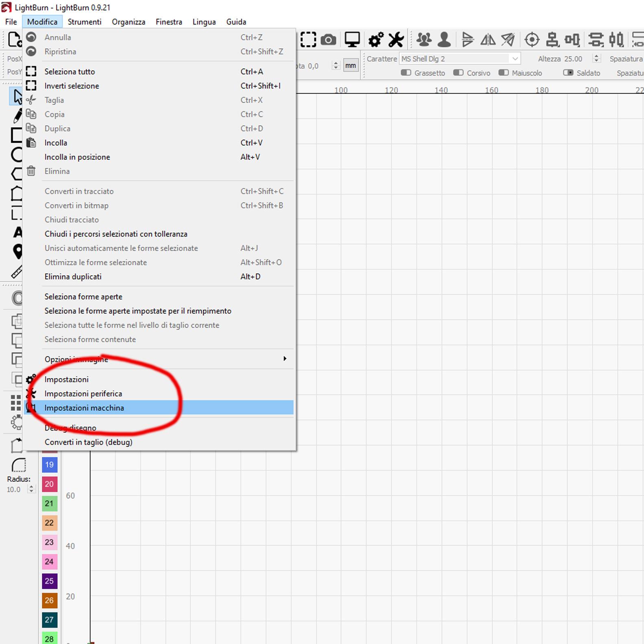This screenshot has width=644, height=644.
Task: Click the group objects icon
Action: [x=424, y=40]
